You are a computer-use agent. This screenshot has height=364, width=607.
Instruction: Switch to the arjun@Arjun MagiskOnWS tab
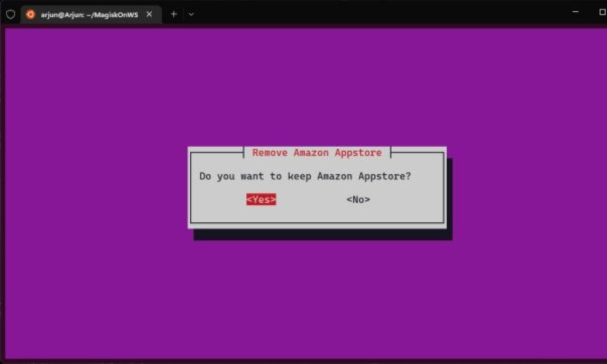(91, 15)
